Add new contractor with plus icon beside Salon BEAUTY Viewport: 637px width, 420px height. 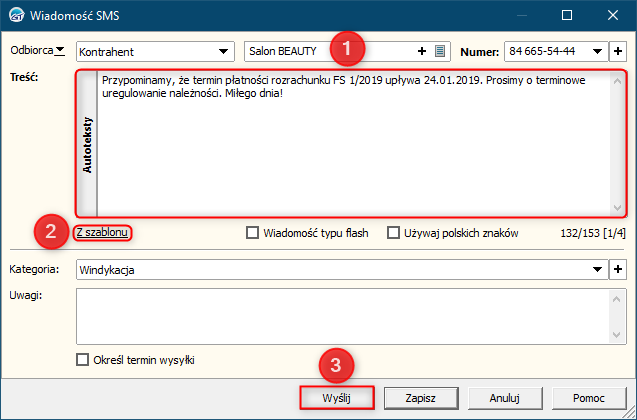tap(422, 51)
